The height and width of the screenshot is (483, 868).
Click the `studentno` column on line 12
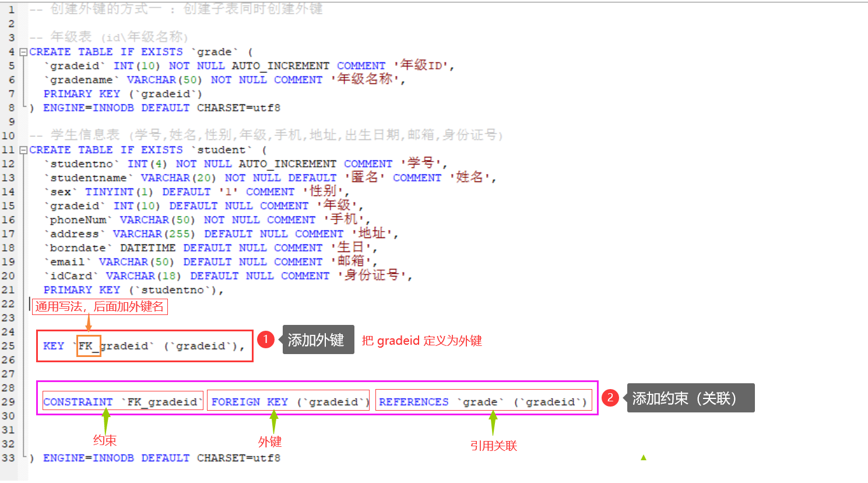pos(82,164)
